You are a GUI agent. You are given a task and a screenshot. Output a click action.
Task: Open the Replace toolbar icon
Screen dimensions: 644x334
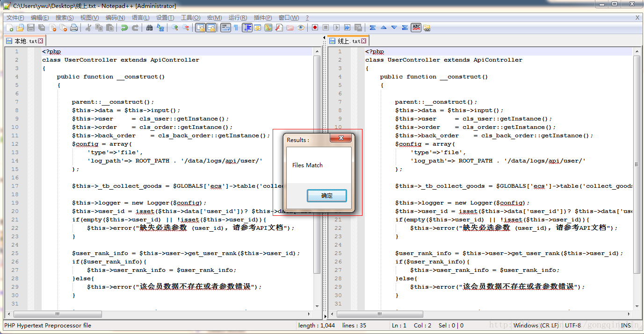pos(160,28)
